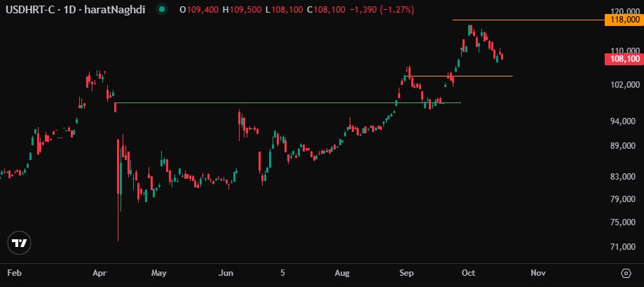Click the TradingView logo icon
The height and width of the screenshot is (287, 644).
click(20, 243)
